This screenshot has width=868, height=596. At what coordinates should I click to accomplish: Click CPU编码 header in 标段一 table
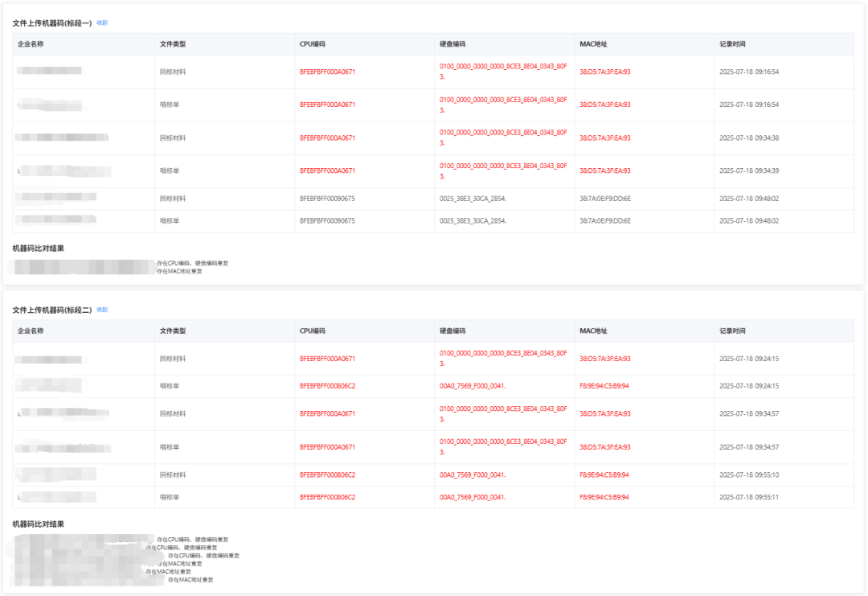[x=312, y=44]
